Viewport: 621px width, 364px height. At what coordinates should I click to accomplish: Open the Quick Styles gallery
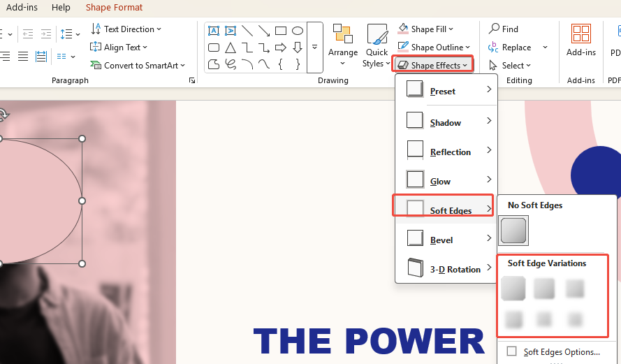point(377,46)
